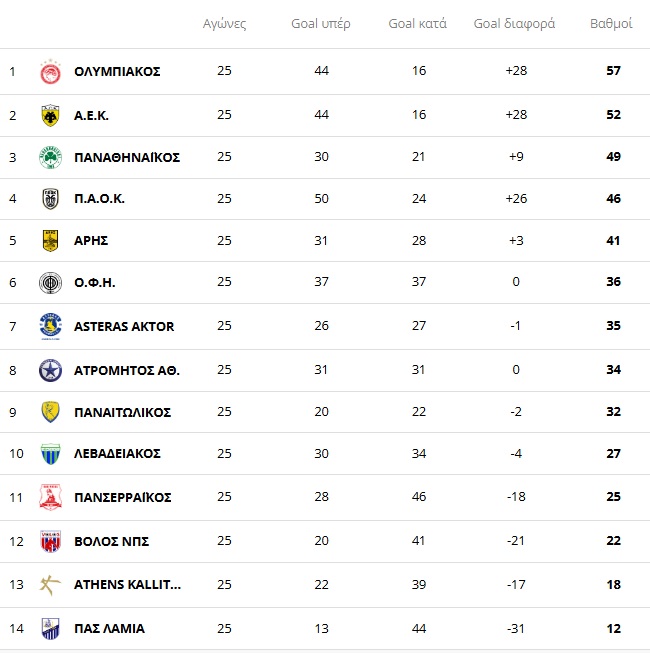Image resolution: width=650 pixels, height=653 pixels.
Task: Click the Olympiacos club crest icon
Action: pos(50,72)
